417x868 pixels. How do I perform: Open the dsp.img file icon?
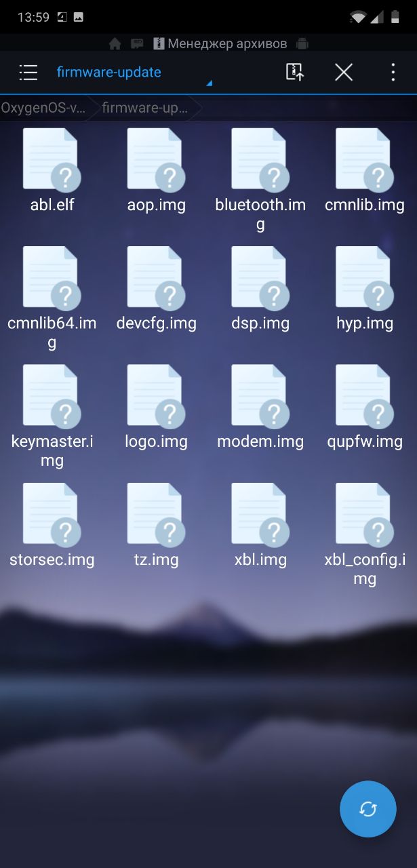[x=260, y=277]
